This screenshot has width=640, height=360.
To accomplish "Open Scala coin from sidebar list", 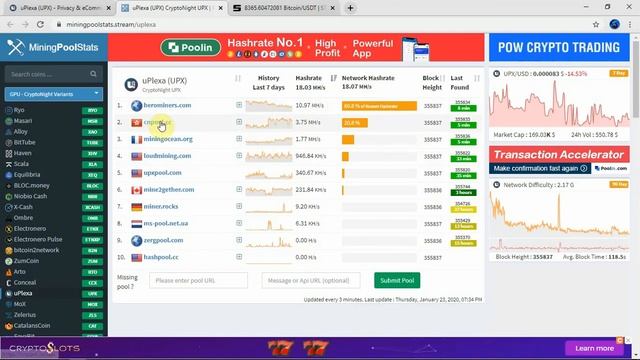I will 21,164.
